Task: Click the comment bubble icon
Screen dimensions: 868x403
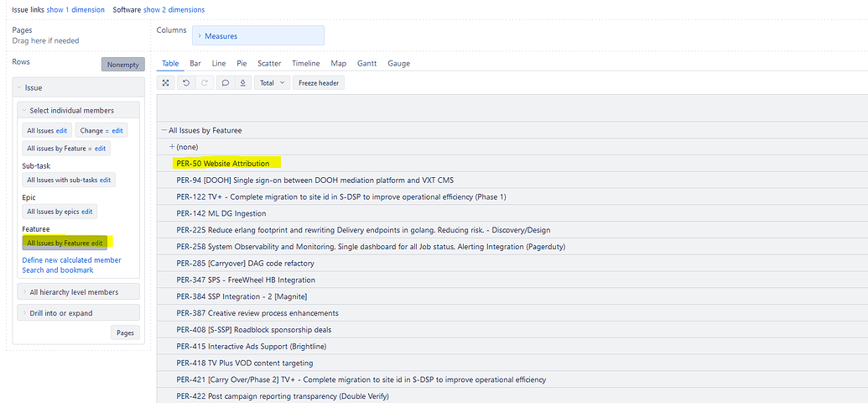Action: [x=225, y=83]
